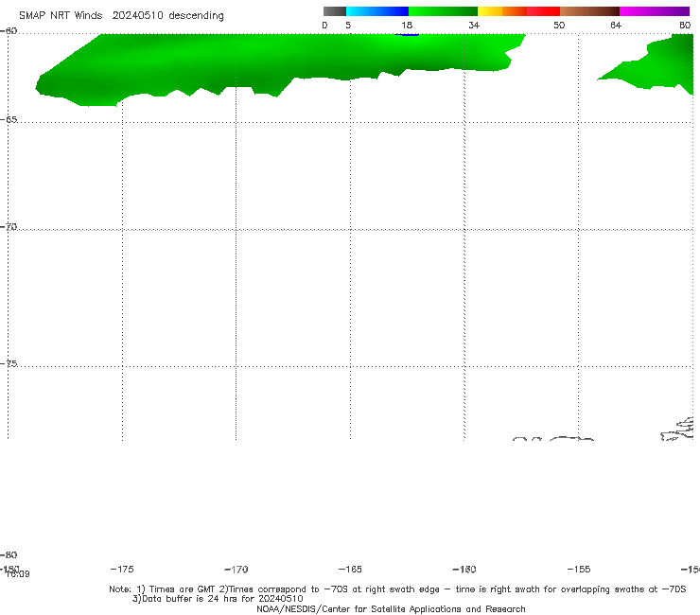
Task: Click the longitude label '-165'
Action: (350, 569)
